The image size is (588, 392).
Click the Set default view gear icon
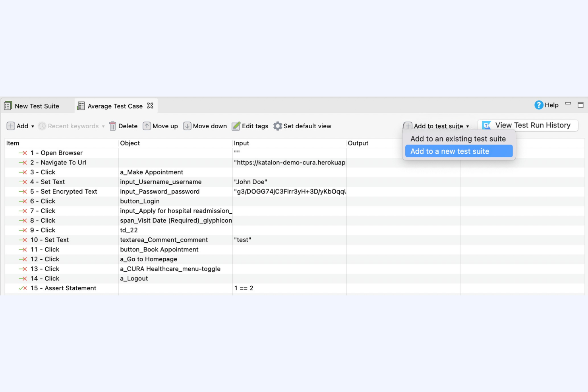click(278, 126)
